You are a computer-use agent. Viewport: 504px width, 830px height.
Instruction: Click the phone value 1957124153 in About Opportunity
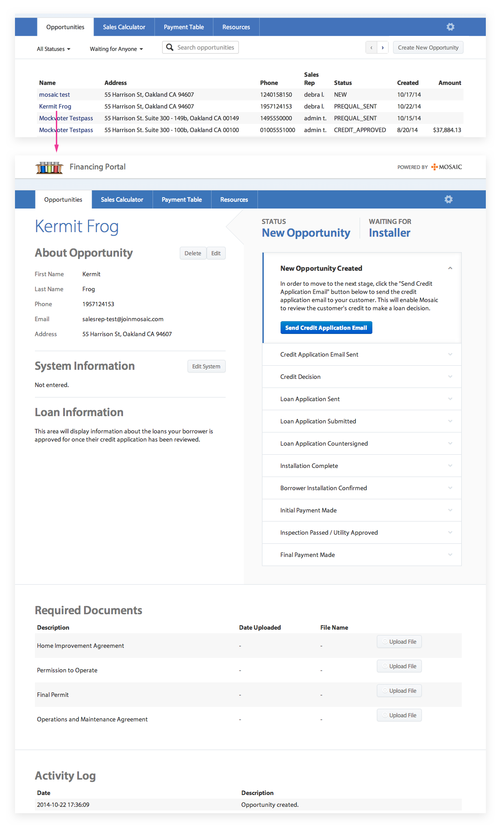98,304
